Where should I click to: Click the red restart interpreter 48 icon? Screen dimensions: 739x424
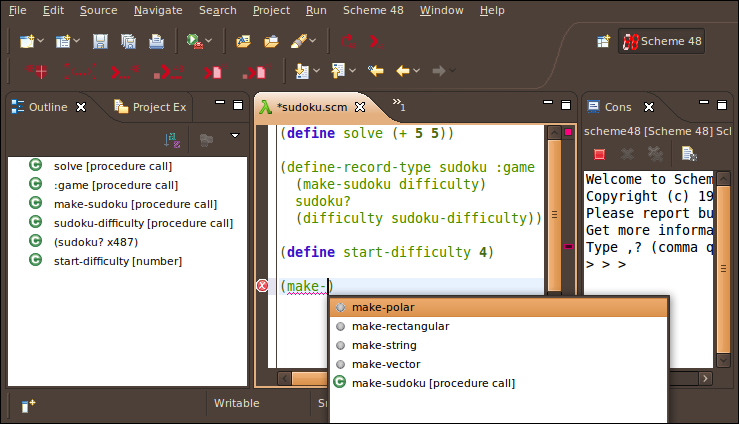[x=349, y=41]
